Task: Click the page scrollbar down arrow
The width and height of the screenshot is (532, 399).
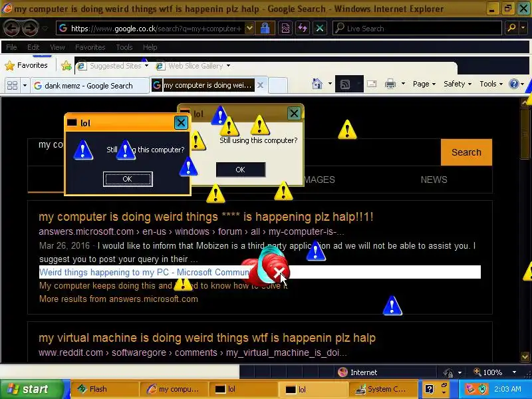Action: click(x=525, y=356)
